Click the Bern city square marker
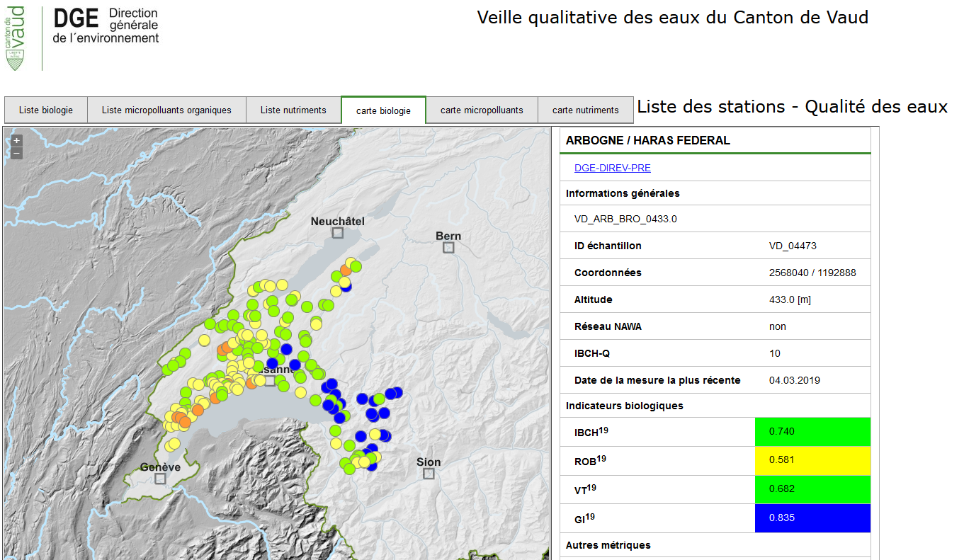 coord(448,247)
